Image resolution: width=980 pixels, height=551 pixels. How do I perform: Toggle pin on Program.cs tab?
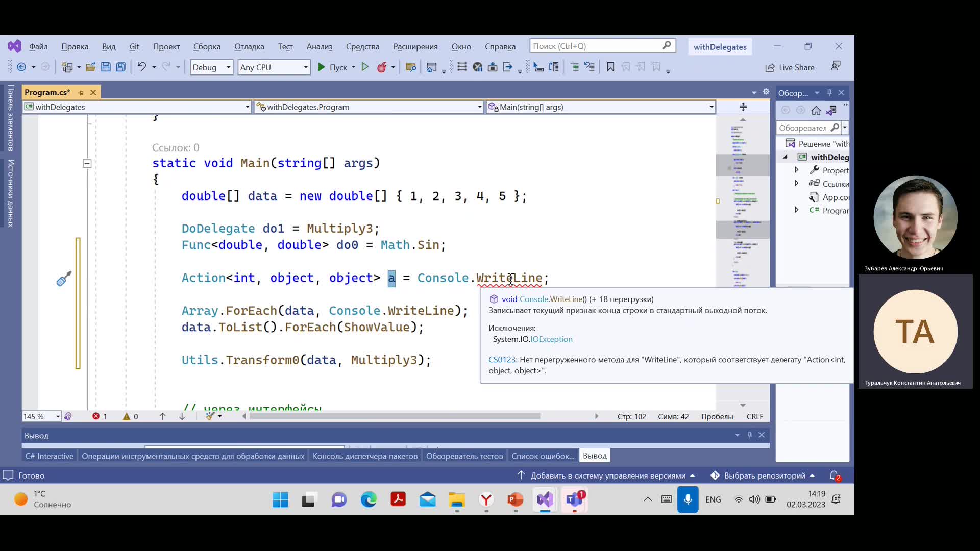point(81,92)
